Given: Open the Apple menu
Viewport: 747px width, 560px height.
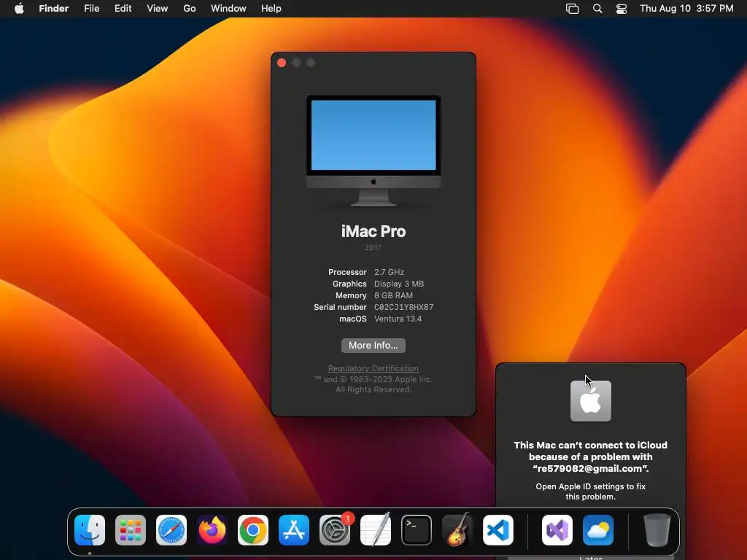Looking at the screenshot, I should coord(19,9).
